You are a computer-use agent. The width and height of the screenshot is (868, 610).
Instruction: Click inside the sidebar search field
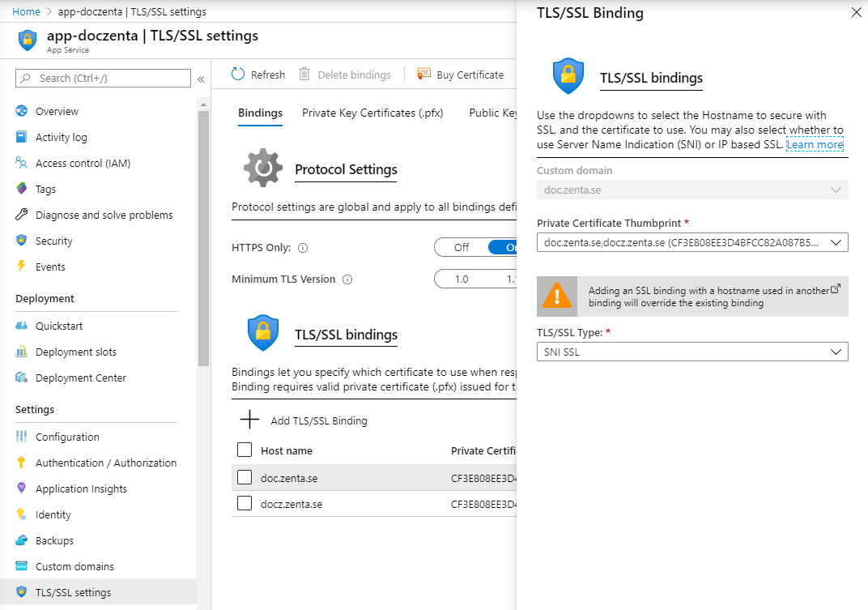coord(103,78)
